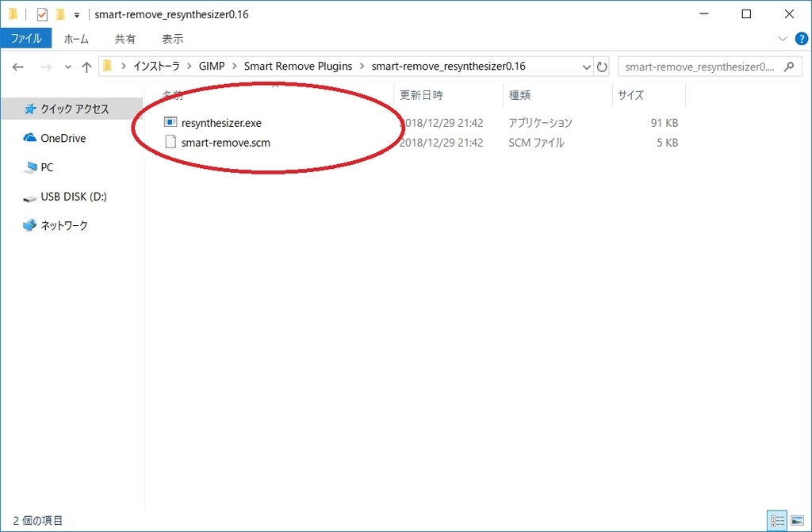Click smart-remove_resynthesizer0.16 breadcrumb in address bar
812x532 pixels.
tap(449, 67)
